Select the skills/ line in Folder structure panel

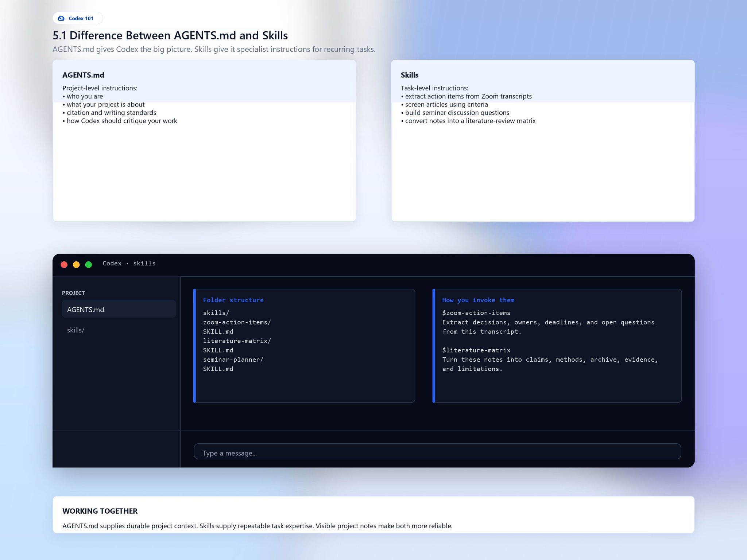coord(216,313)
